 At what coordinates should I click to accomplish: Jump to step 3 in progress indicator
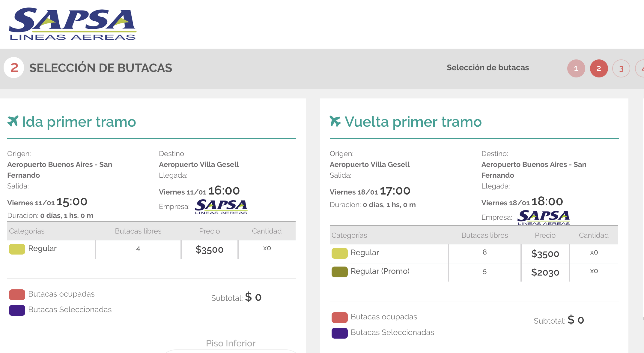coord(621,69)
